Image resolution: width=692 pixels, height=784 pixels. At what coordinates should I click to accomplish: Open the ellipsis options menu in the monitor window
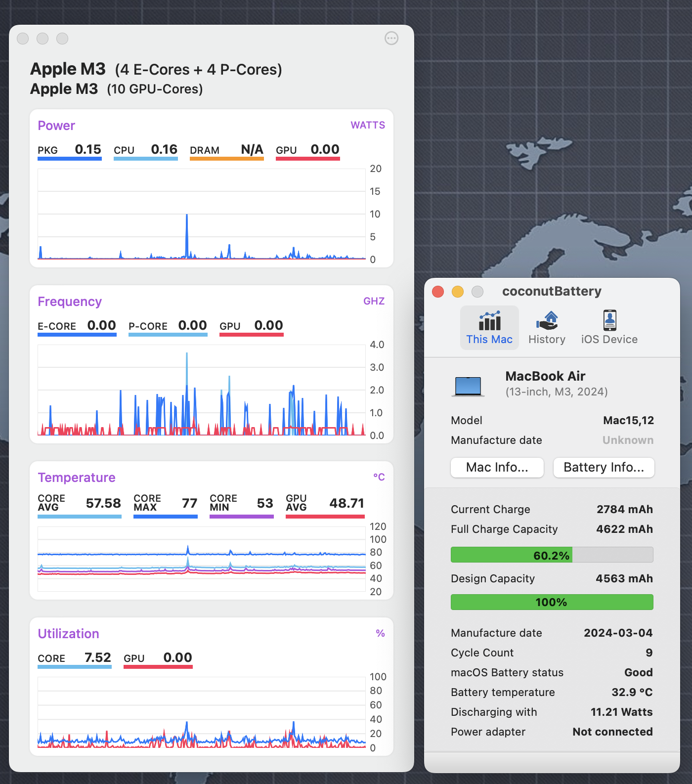pyautogui.click(x=391, y=39)
